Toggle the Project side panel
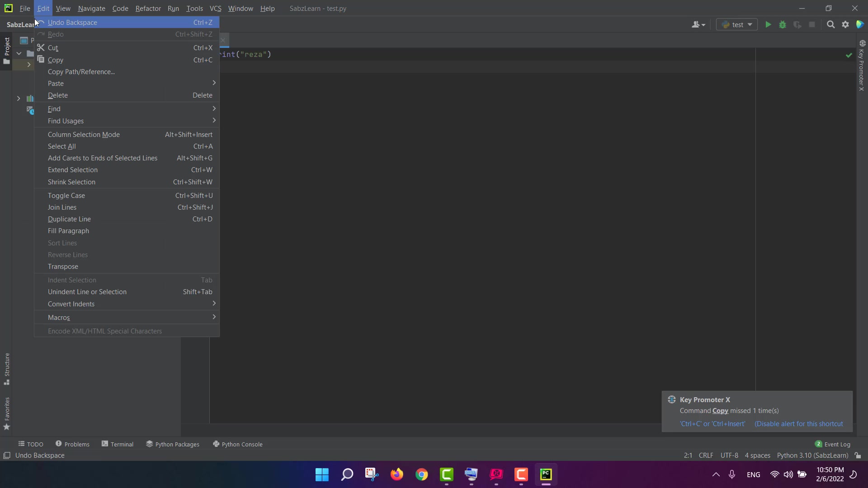 click(7, 50)
